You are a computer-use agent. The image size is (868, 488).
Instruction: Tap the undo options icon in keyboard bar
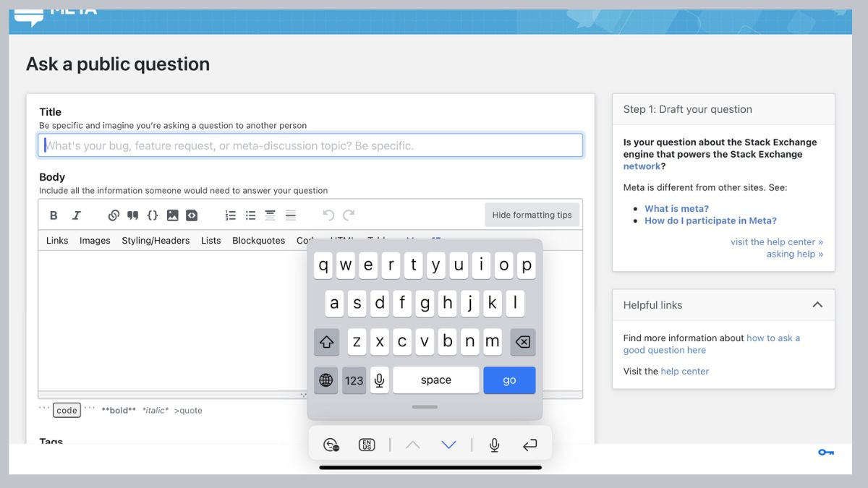pyautogui.click(x=331, y=445)
